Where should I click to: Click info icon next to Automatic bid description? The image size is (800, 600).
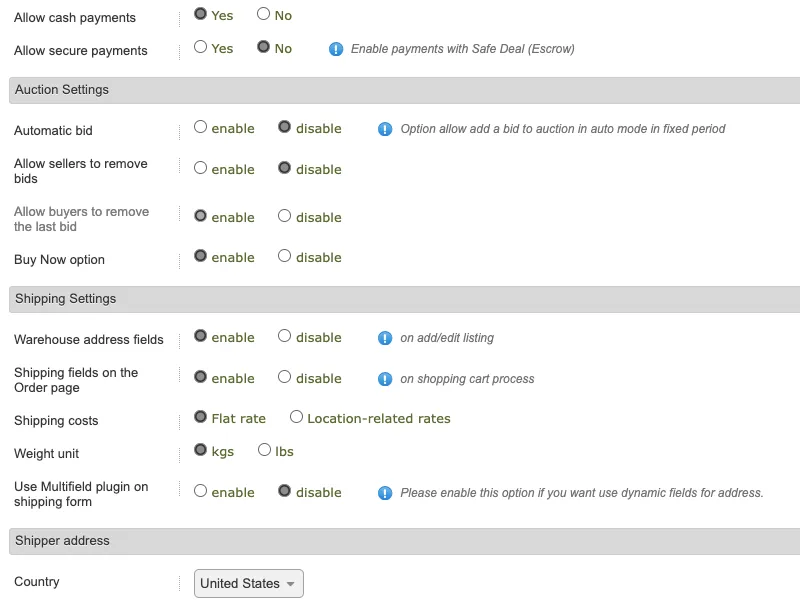(385, 129)
